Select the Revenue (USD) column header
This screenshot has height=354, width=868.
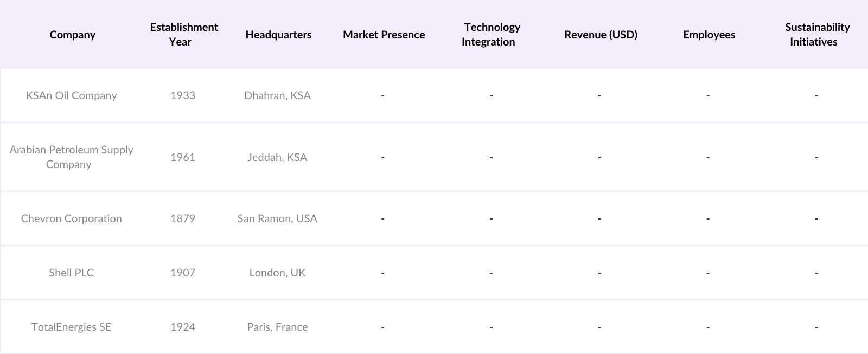tap(601, 35)
